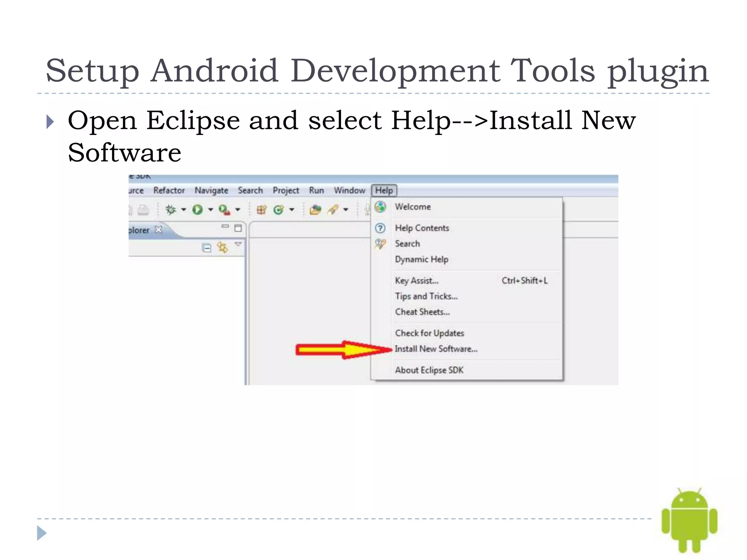Screen dimensions: 747x560
Task: Click the Help menu header
Action: pos(384,190)
